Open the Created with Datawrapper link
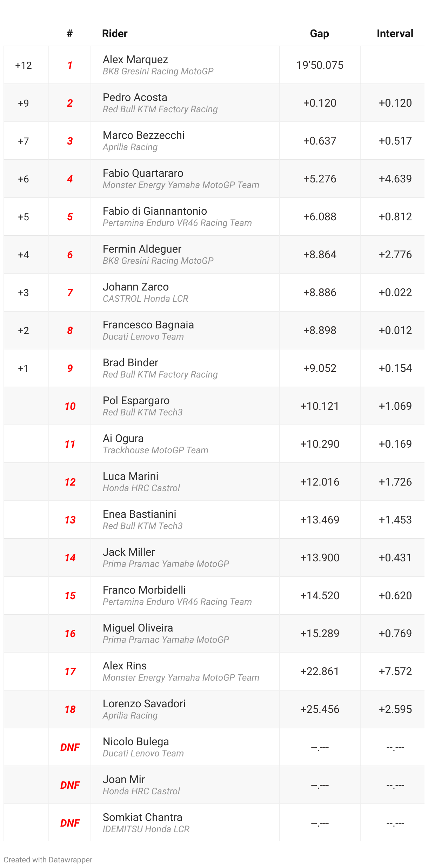The width and height of the screenshot is (428, 868). (48, 860)
